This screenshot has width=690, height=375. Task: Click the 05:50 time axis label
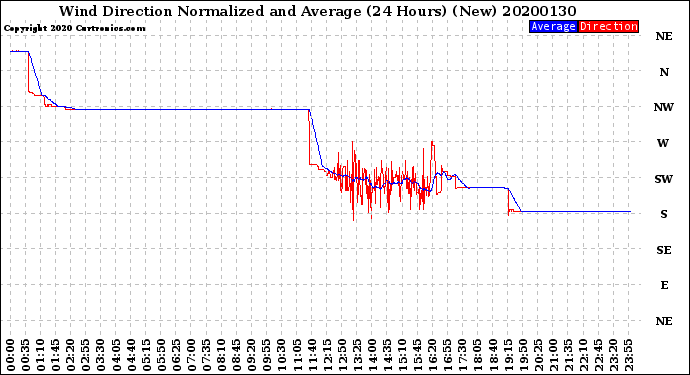click(x=161, y=355)
